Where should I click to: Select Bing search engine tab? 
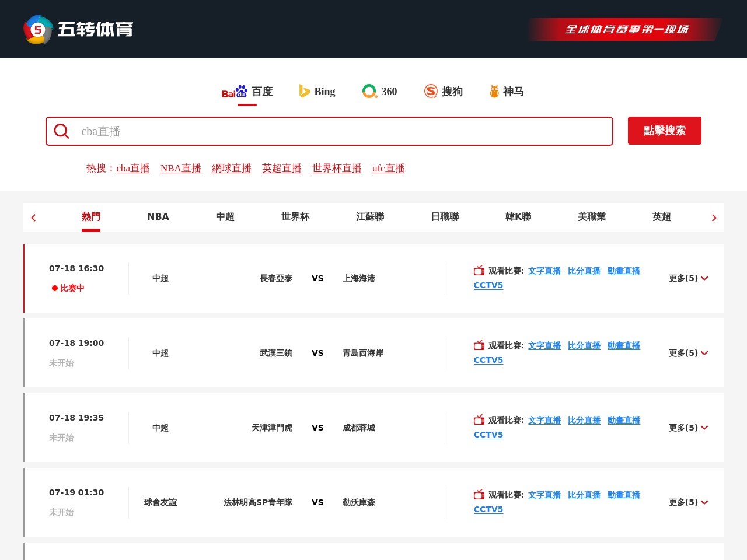coord(317,92)
